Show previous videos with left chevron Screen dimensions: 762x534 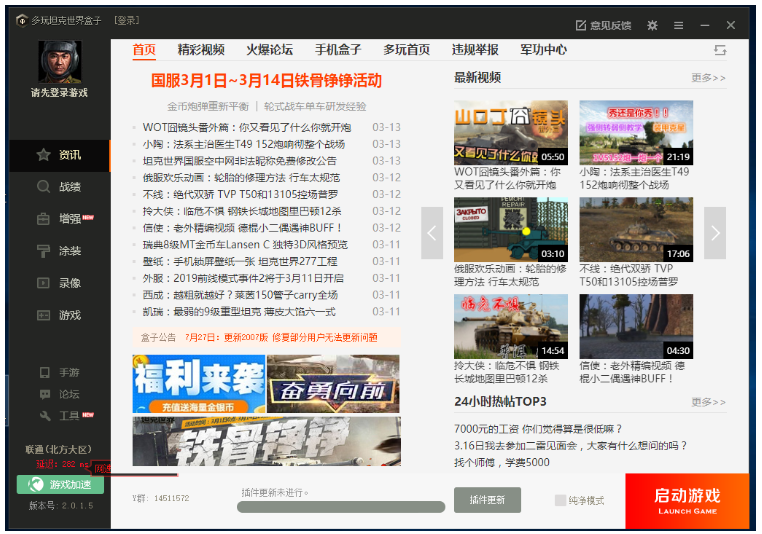432,233
